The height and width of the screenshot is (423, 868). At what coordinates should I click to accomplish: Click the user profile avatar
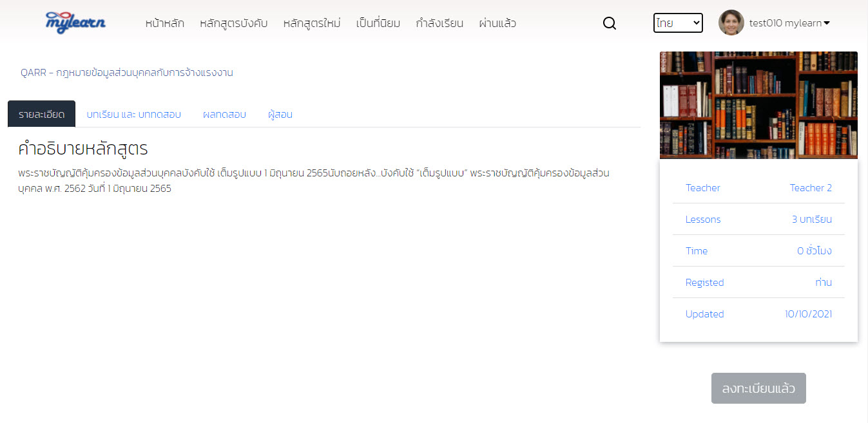click(731, 23)
